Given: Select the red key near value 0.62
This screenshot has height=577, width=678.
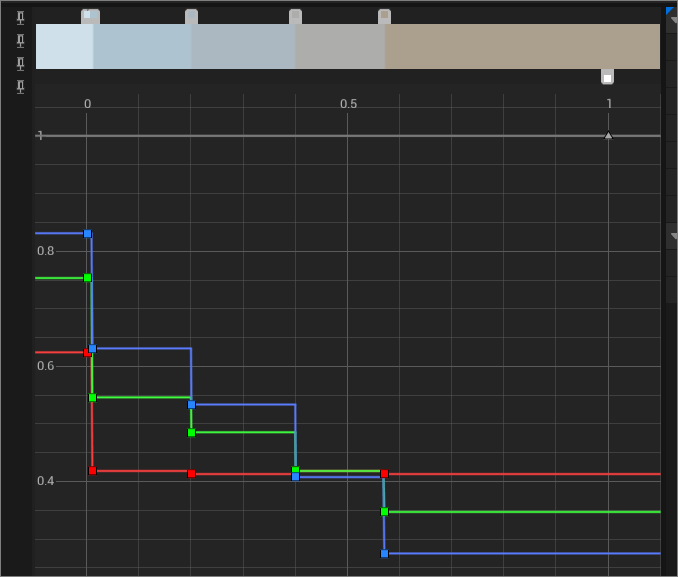Looking at the screenshot, I should (86, 353).
